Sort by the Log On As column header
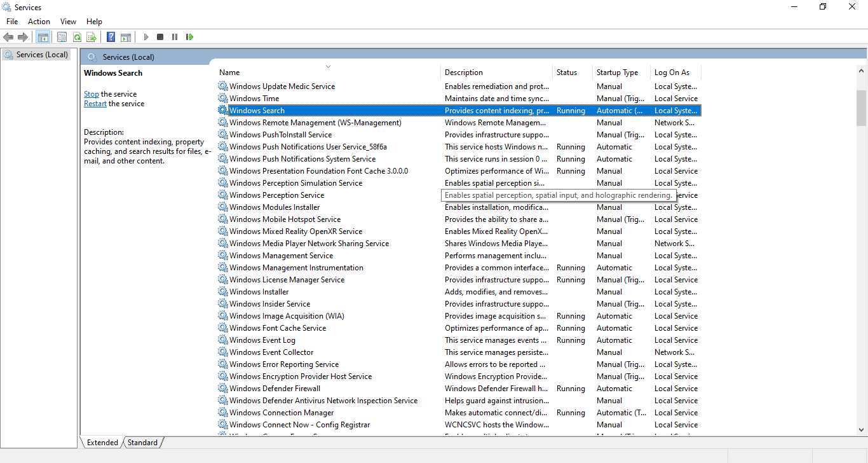 coord(675,73)
